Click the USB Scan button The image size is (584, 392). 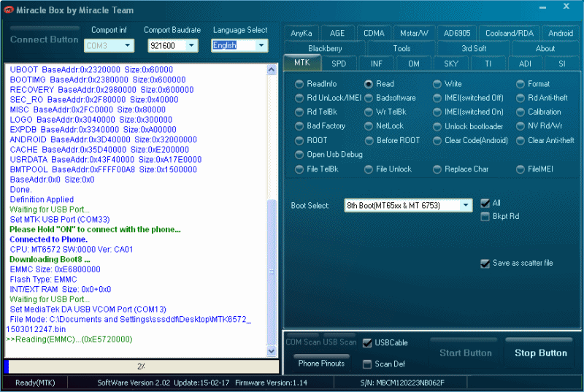(x=339, y=342)
